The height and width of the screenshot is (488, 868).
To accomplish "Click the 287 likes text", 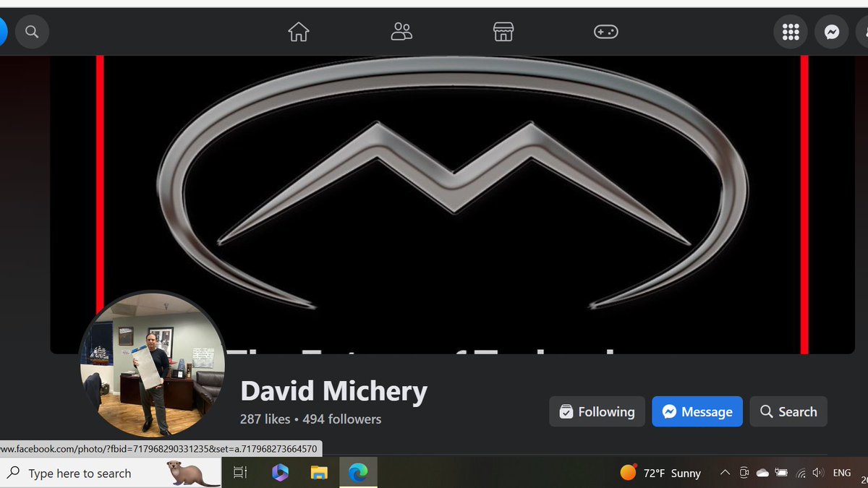I will (265, 419).
